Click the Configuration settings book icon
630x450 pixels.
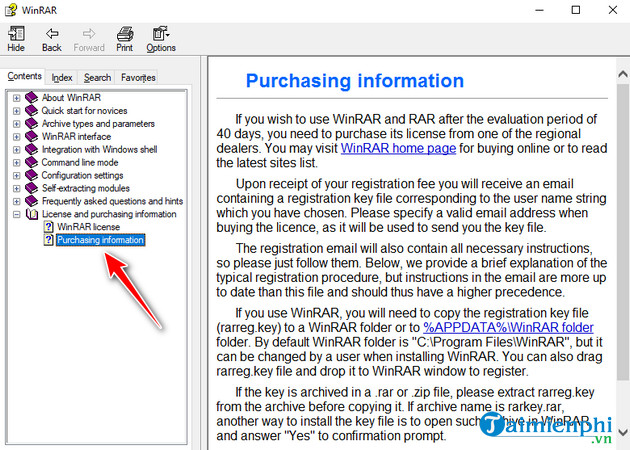click(x=31, y=175)
